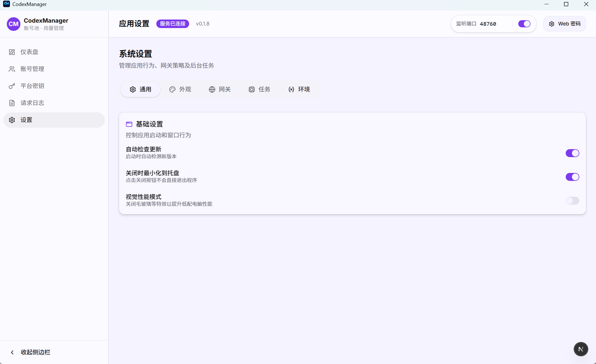Edit the listening port number 48760

point(488,24)
